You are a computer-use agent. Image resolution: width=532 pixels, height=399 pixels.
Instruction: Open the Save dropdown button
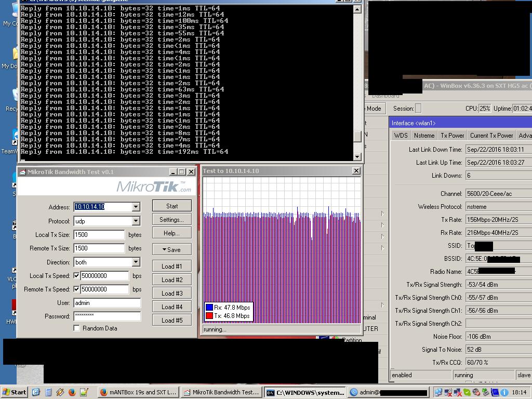pos(171,249)
